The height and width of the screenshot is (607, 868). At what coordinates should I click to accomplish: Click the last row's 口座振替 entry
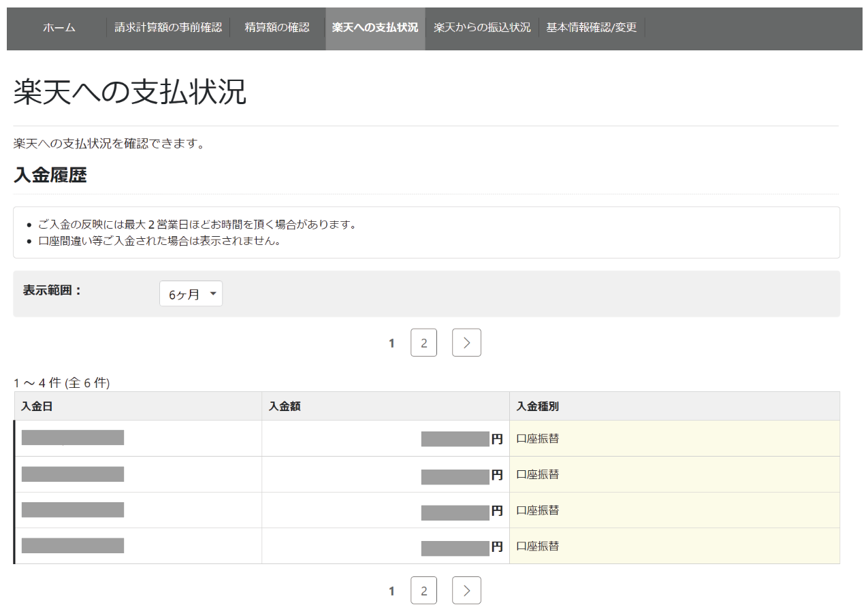(x=538, y=546)
